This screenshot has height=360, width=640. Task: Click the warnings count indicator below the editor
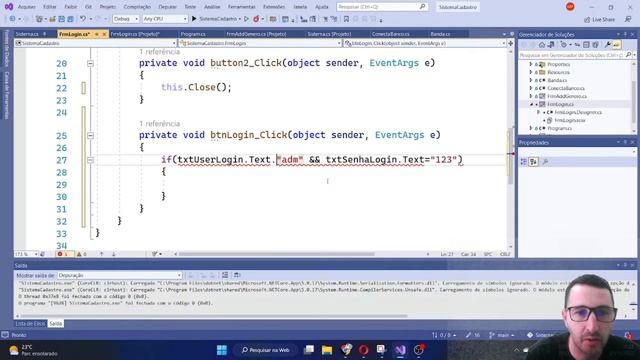coord(82,254)
